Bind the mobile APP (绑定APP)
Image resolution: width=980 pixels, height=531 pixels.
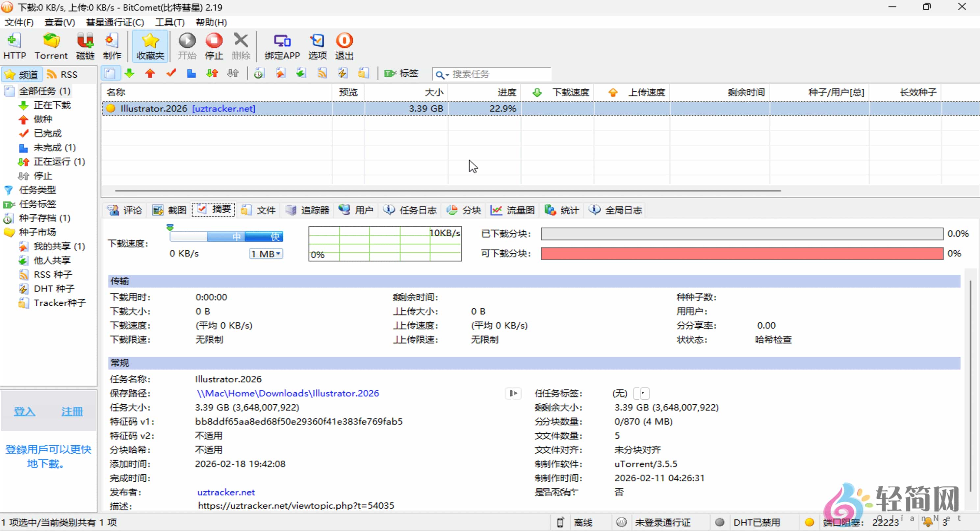(281, 46)
